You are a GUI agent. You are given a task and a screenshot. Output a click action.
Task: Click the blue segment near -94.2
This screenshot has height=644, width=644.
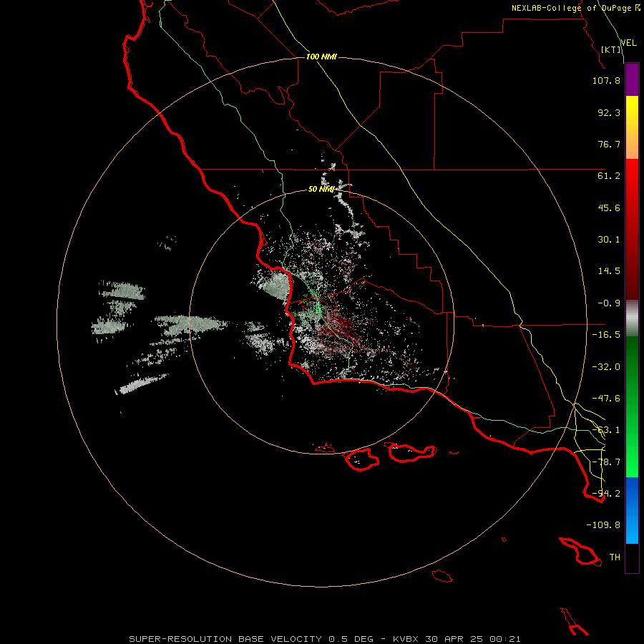[x=632, y=493]
